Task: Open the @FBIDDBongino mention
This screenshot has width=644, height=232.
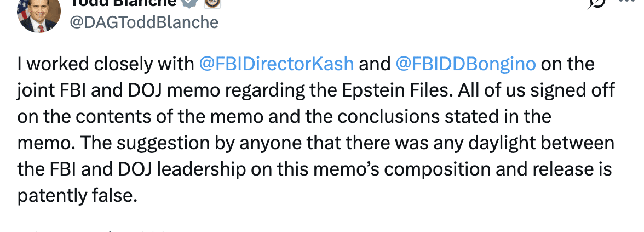Action: click(465, 64)
